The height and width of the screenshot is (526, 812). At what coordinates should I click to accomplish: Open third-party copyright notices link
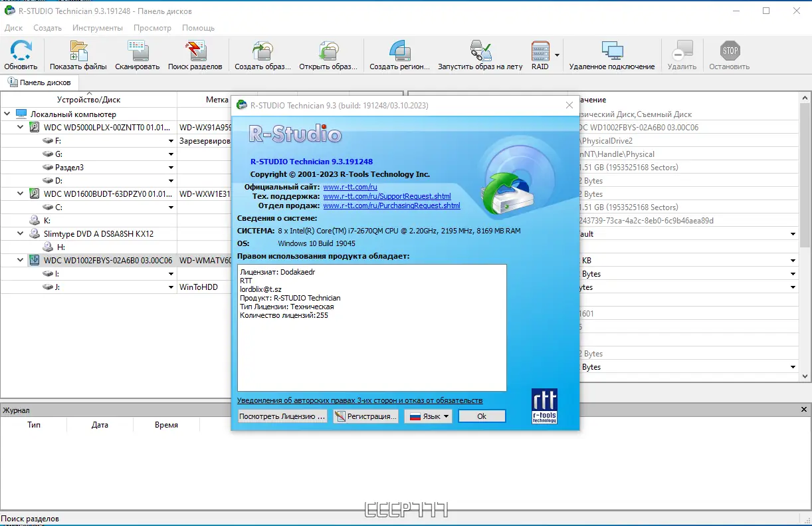[x=359, y=400]
